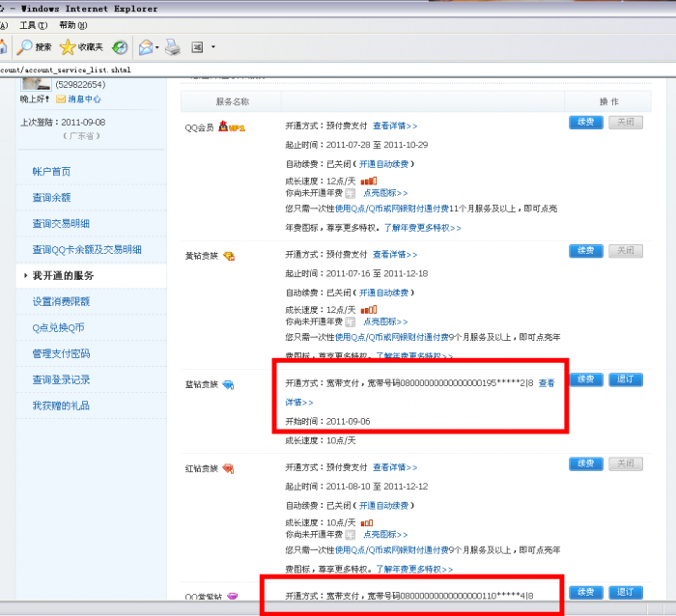Viewport: 676px width, 616px height.
Task: Click 黄钻贵族 growth speed bar indicator
Action: pos(369,310)
